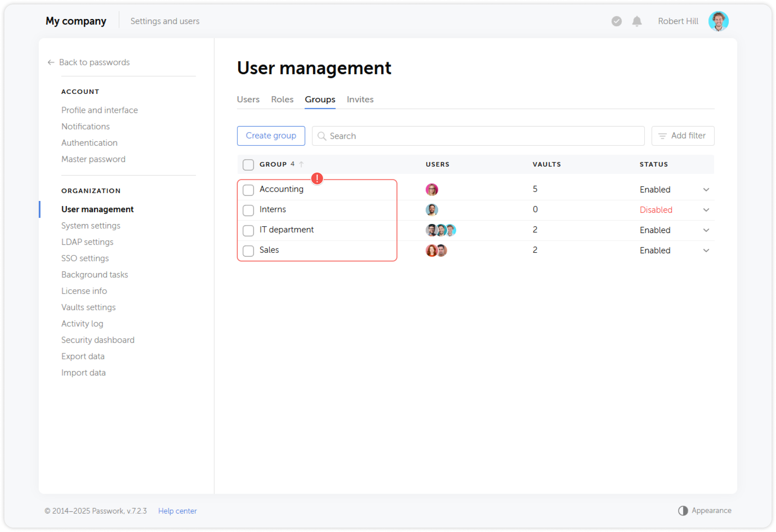Click the search magnifier icon
Image resolution: width=776 pixels, height=532 pixels.
[322, 136]
